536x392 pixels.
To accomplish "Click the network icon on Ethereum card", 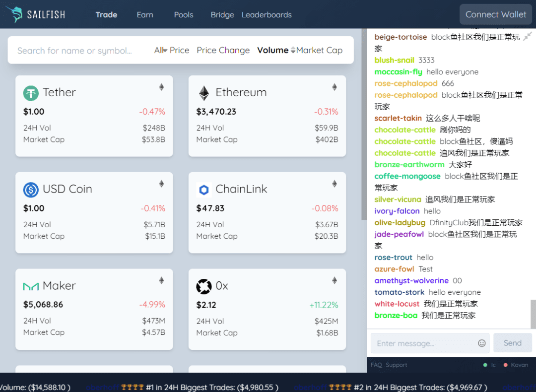I will pyautogui.click(x=335, y=87).
